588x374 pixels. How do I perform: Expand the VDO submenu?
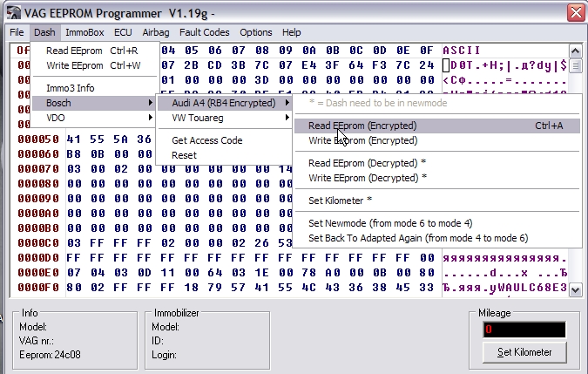pos(94,118)
